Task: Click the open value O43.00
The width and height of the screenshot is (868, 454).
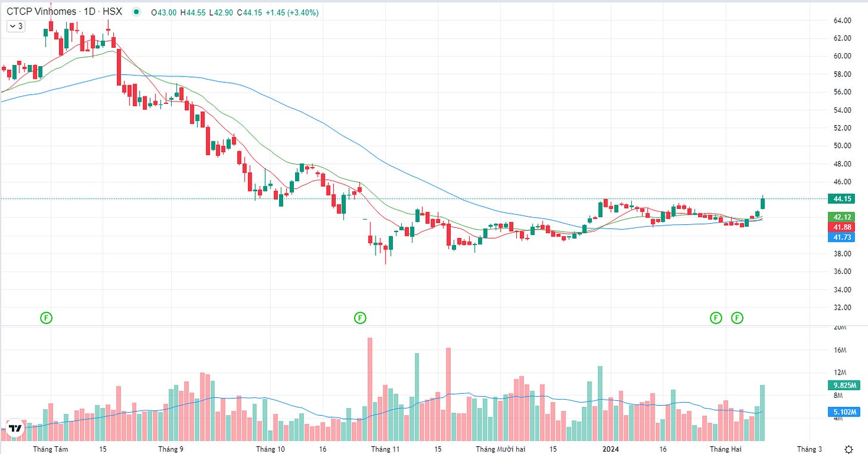Action: point(164,12)
